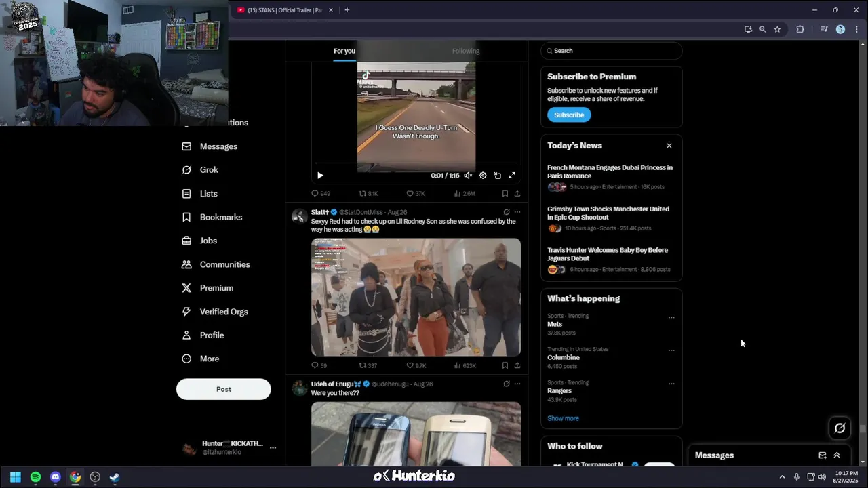Viewport: 868px width, 488px height.
Task: Bookmark the U-Turn video post
Action: (505, 194)
